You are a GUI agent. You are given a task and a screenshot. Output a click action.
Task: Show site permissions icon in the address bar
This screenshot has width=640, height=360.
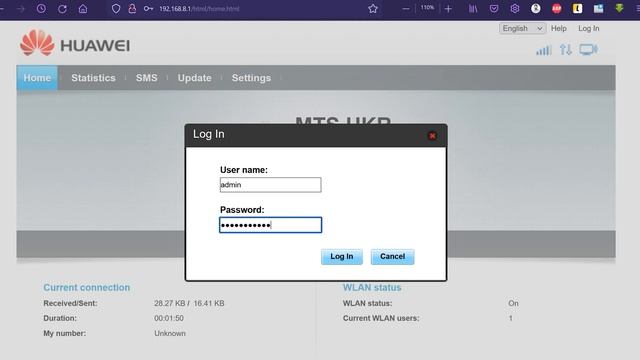132,9
